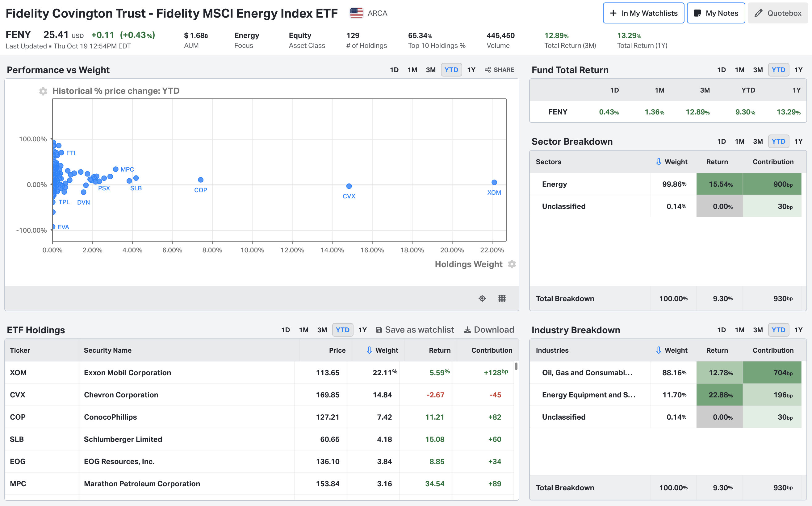Set Industry Breakdown period to 1Y
This screenshot has height=506, width=812.
coord(798,330)
